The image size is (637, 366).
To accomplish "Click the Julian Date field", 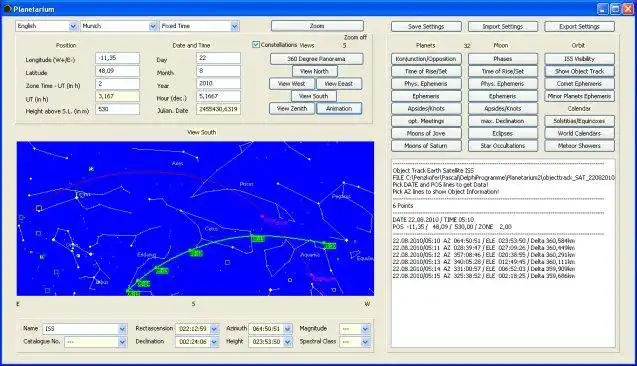I will [x=218, y=109].
